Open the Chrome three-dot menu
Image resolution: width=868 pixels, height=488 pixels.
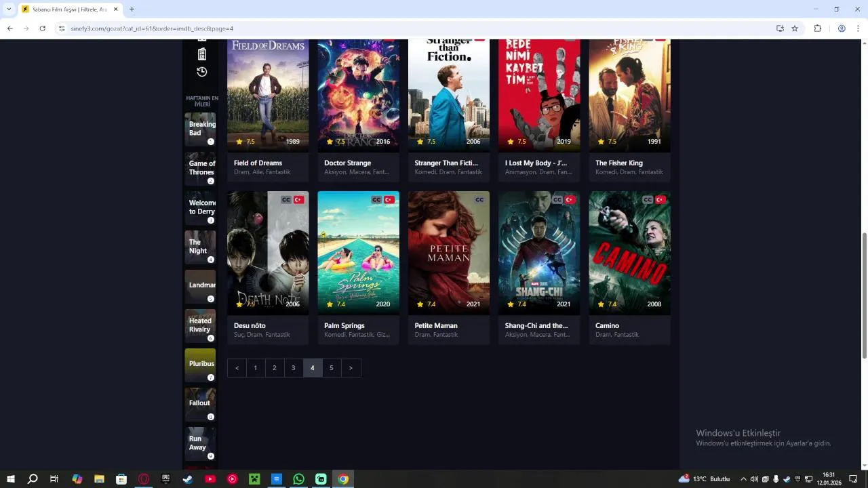(x=858, y=28)
